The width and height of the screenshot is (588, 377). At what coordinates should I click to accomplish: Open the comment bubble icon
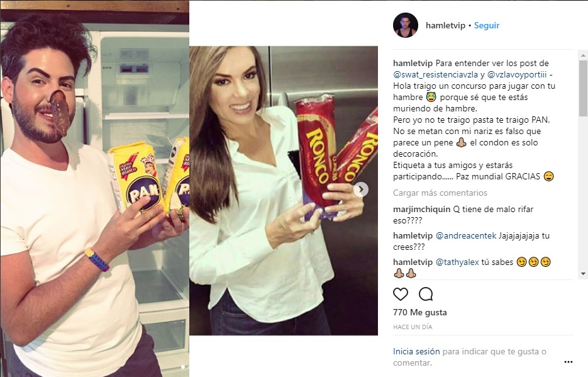(426, 295)
